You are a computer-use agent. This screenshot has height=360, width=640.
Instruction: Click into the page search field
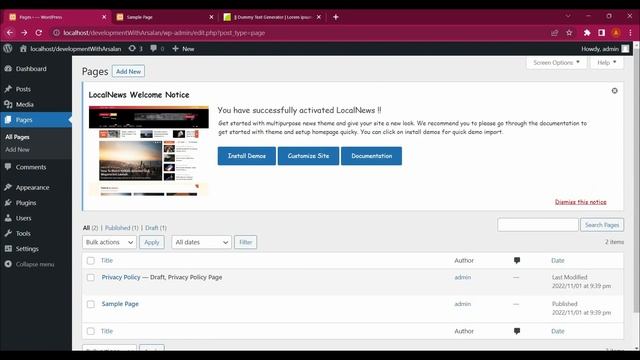click(538, 225)
